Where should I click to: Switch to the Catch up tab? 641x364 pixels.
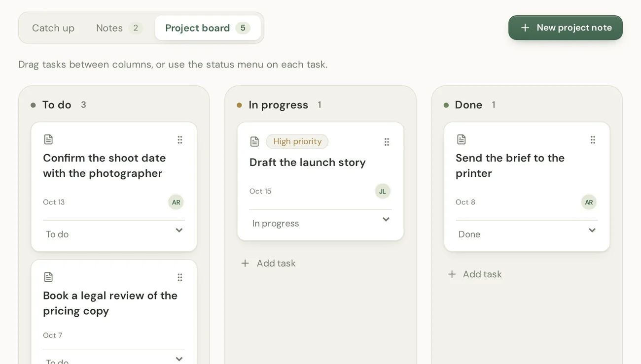pos(53,28)
